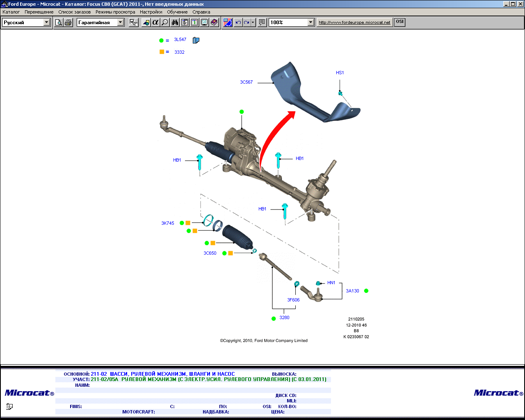
Task: Click the text K 0235067 02
Action: coord(356,337)
